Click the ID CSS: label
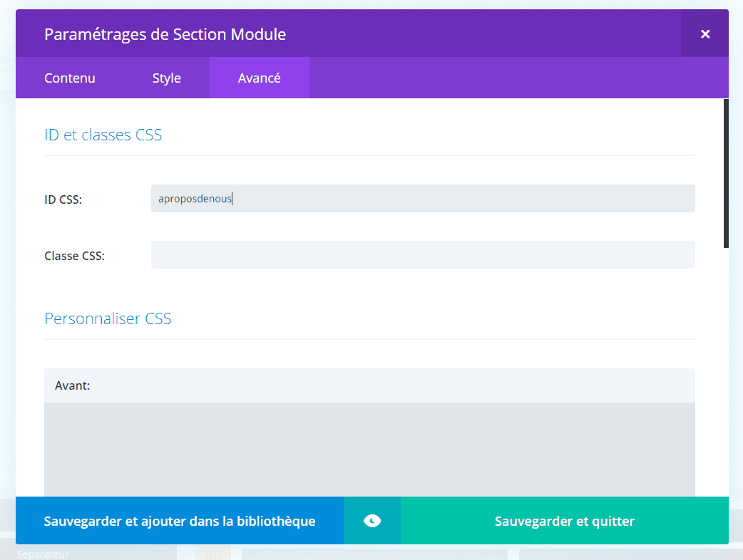The image size is (743, 560). pos(63,199)
